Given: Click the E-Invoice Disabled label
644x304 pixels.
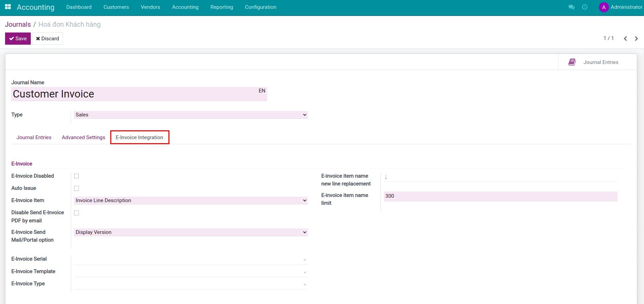Looking at the screenshot, I should [32, 176].
